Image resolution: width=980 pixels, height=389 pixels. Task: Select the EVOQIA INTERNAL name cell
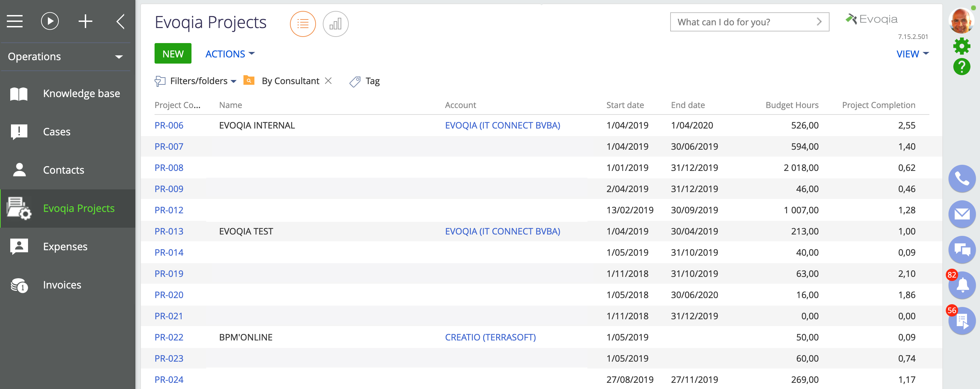coord(257,125)
